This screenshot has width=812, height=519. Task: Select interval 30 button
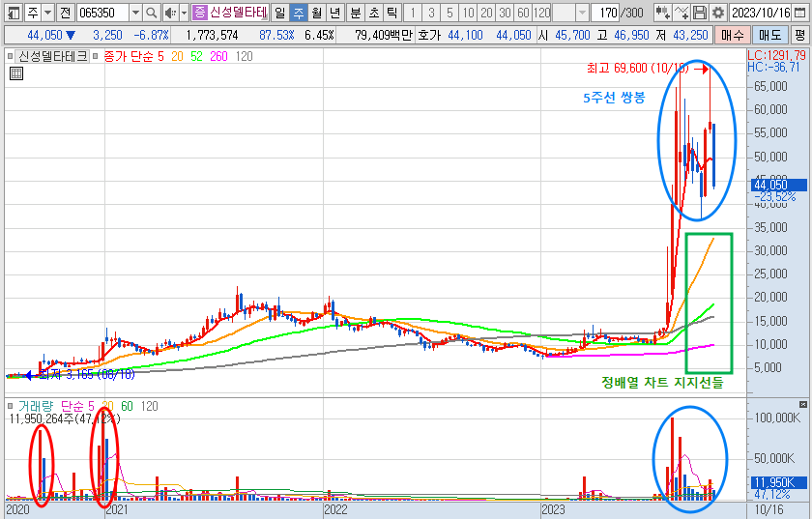coord(506,13)
